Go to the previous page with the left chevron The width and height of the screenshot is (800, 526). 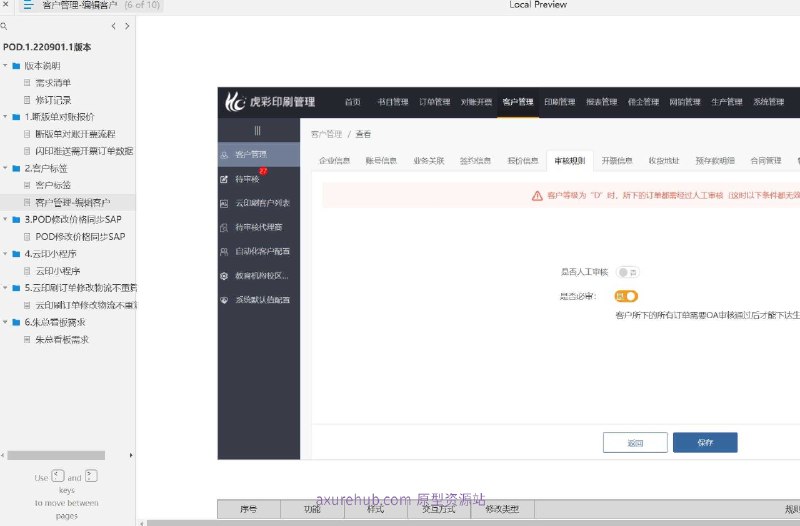pos(113,26)
